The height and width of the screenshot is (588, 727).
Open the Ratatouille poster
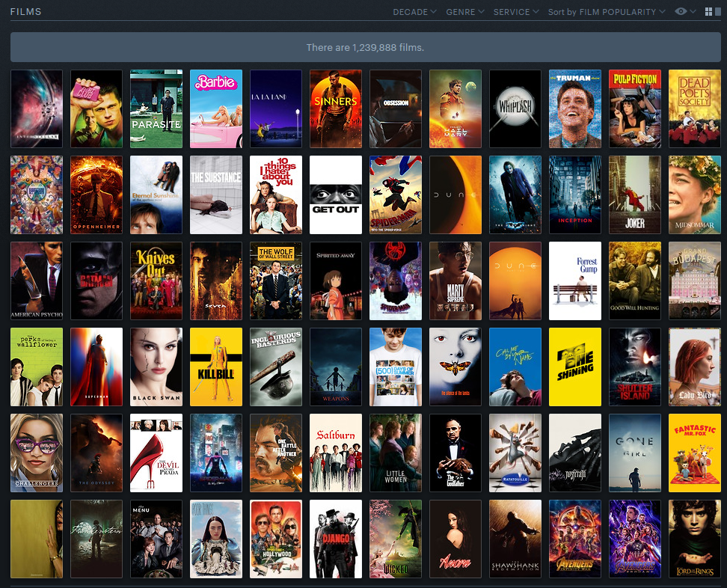pos(515,453)
